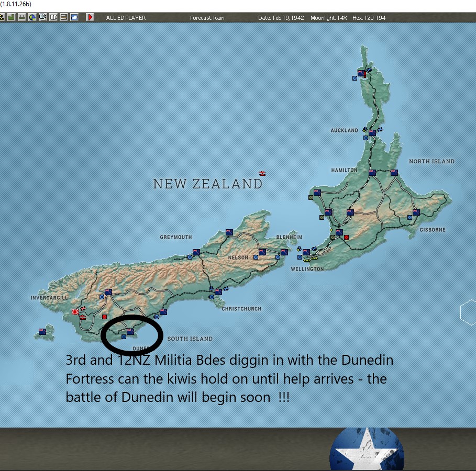Click the WELLINGTON map label
476x471 pixels.
(x=307, y=269)
